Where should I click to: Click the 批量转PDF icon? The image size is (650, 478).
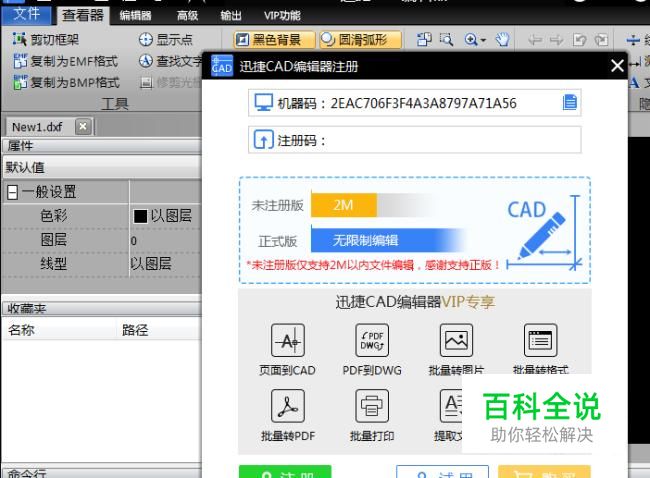[288, 406]
